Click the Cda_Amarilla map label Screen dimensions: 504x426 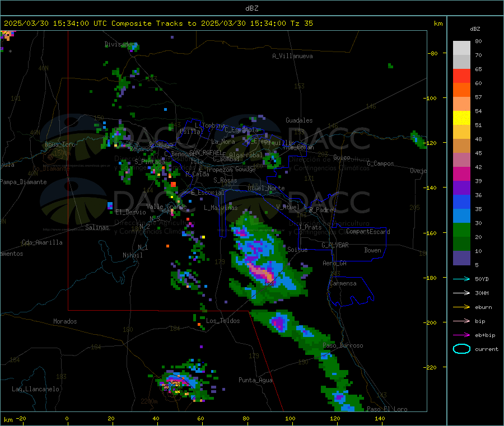point(42,242)
